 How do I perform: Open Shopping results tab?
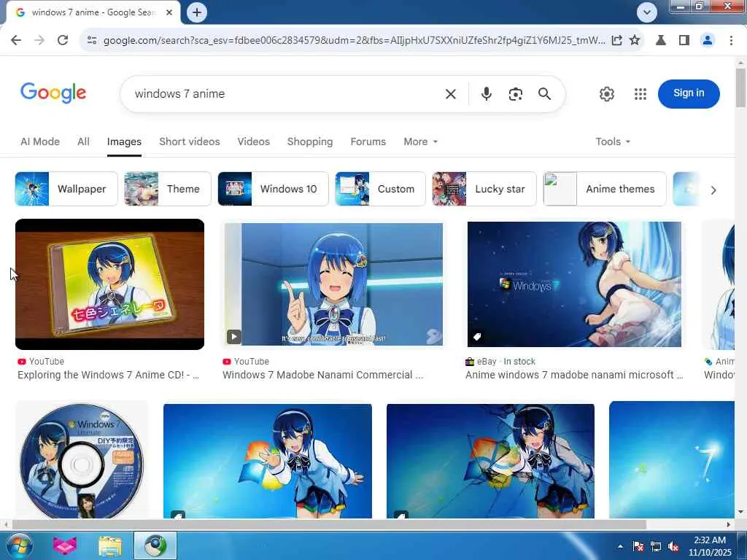click(309, 141)
